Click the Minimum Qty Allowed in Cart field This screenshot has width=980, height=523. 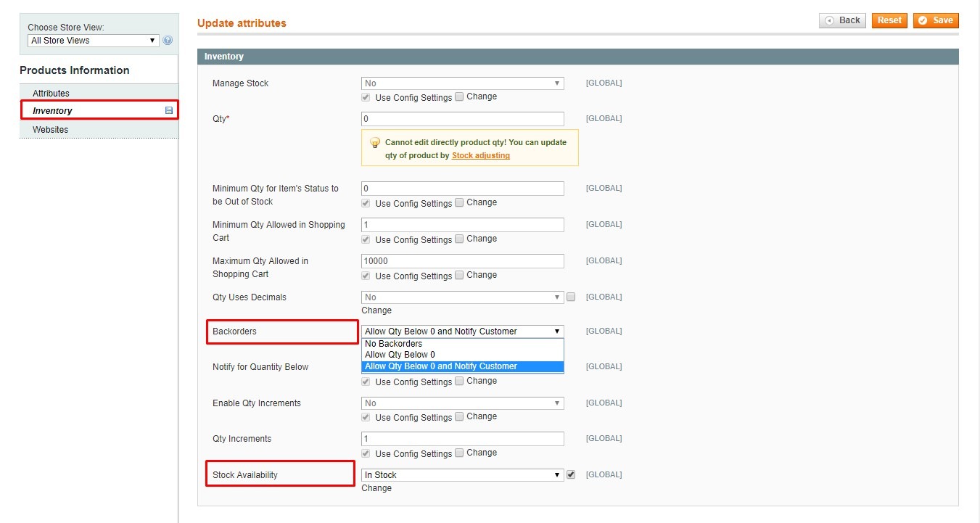click(x=463, y=225)
